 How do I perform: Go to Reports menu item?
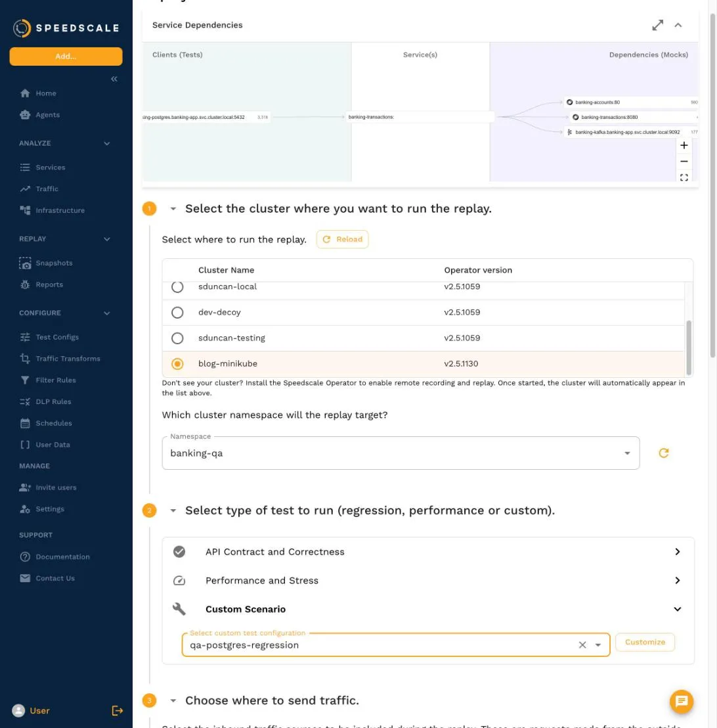[x=49, y=284]
